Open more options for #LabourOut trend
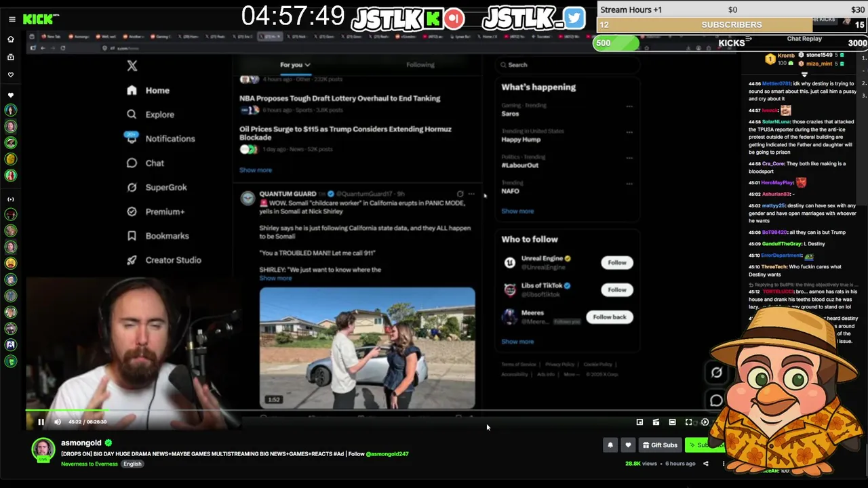This screenshot has height=488, width=868. pos(629,158)
